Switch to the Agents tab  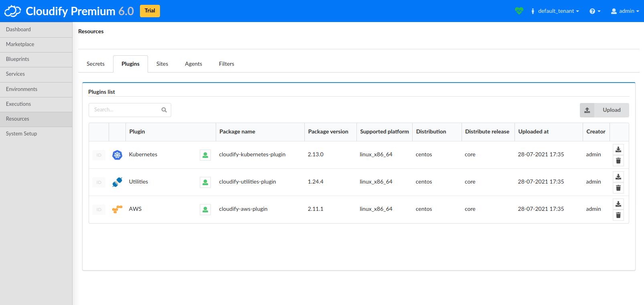coord(193,64)
